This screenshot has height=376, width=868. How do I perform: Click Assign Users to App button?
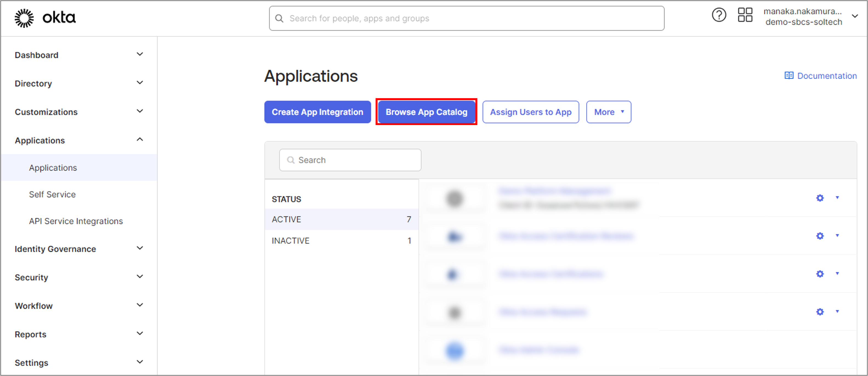coord(531,112)
